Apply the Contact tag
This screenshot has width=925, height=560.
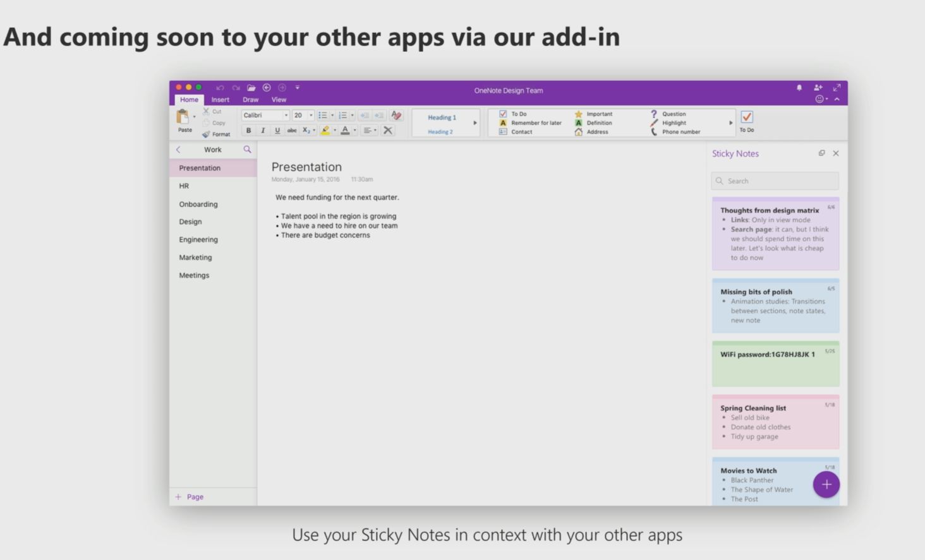516,132
